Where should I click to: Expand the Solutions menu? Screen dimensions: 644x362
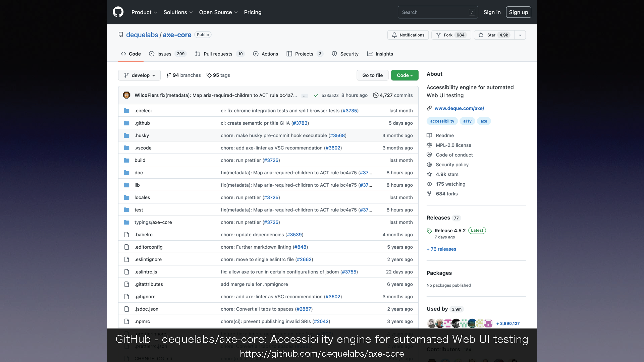click(x=178, y=12)
